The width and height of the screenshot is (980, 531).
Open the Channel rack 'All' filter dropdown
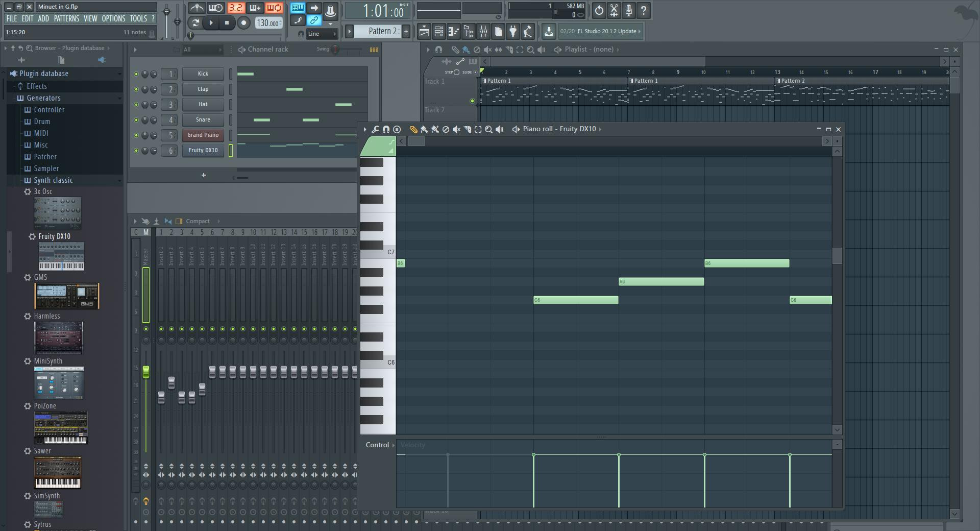[x=202, y=50]
